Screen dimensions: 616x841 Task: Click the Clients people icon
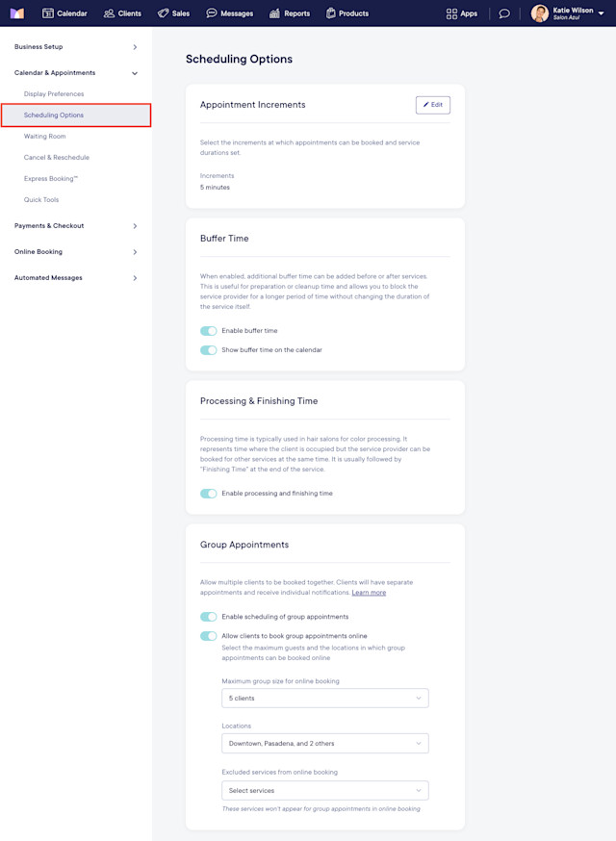pyautogui.click(x=109, y=13)
